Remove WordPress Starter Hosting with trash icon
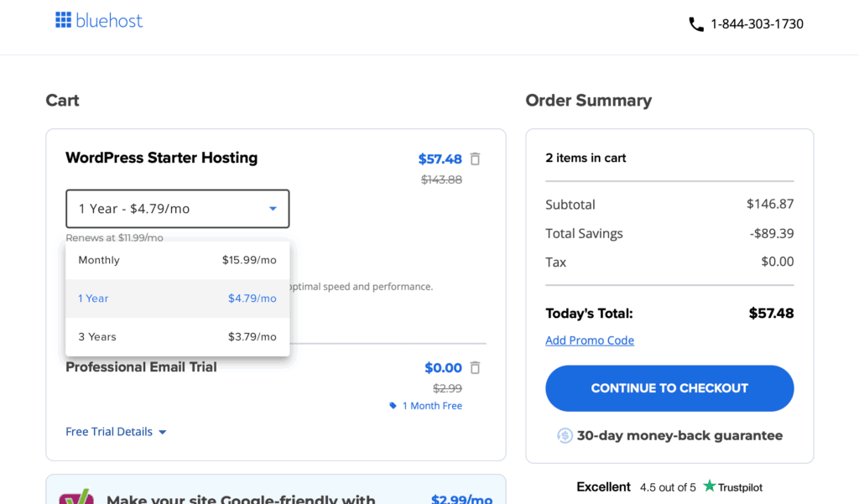This screenshot has height=504, width=859. [476, 158]
